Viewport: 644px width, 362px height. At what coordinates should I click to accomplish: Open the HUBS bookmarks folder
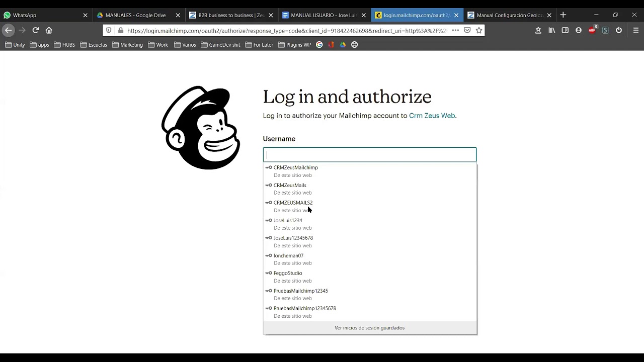(65, 45)
